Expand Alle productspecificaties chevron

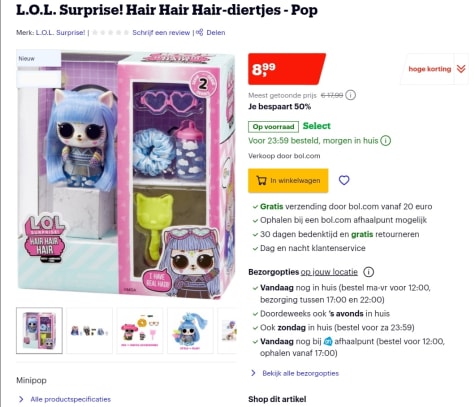pos(21,399)
